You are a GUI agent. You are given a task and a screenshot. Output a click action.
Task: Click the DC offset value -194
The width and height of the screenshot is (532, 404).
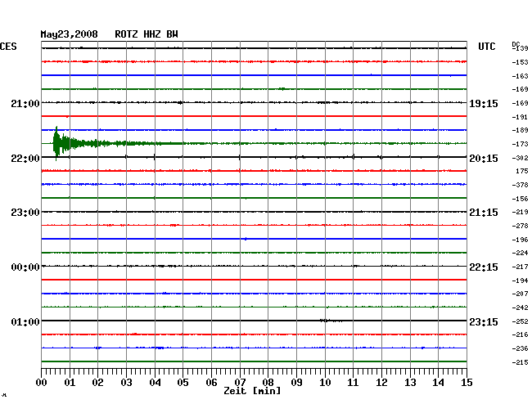tap(520, 281)
